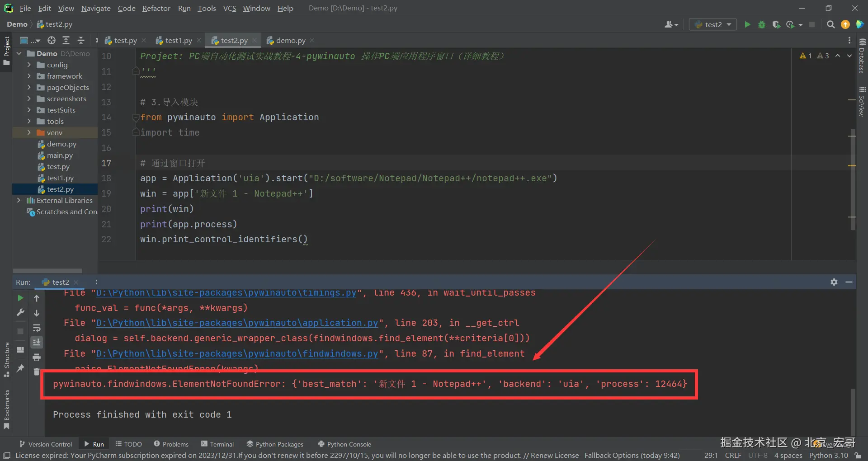Open Run panel settings gear
This screenshot has height=461, width=868.
point(834,282)
